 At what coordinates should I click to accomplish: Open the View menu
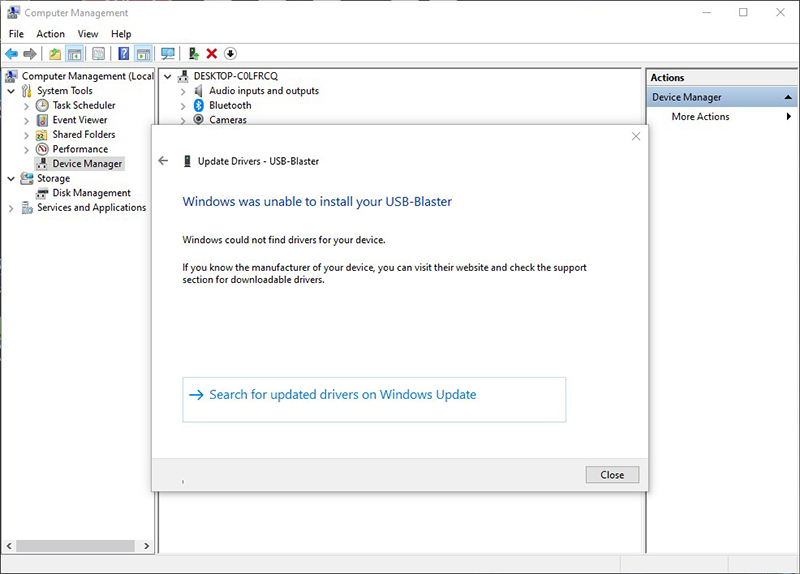click(x=88, y=34)
